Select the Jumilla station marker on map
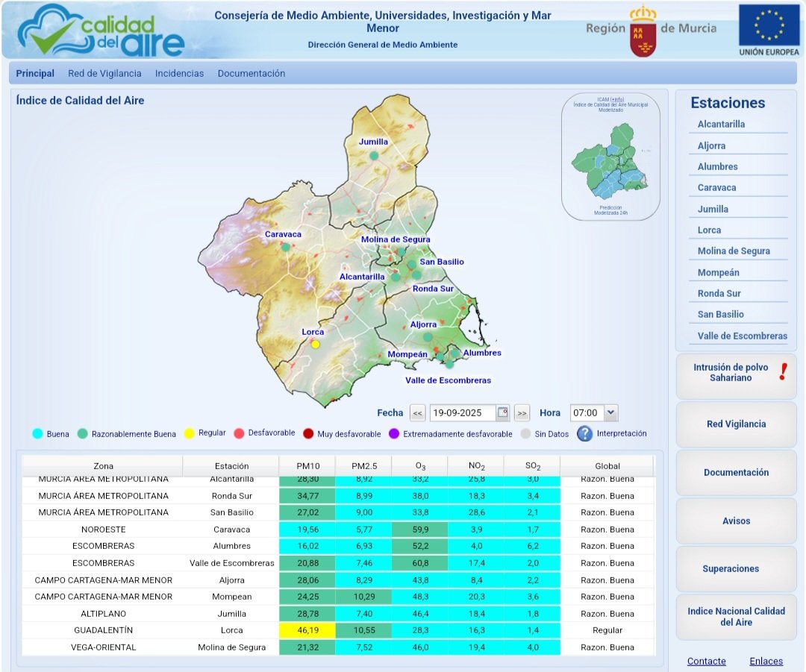 373,156
